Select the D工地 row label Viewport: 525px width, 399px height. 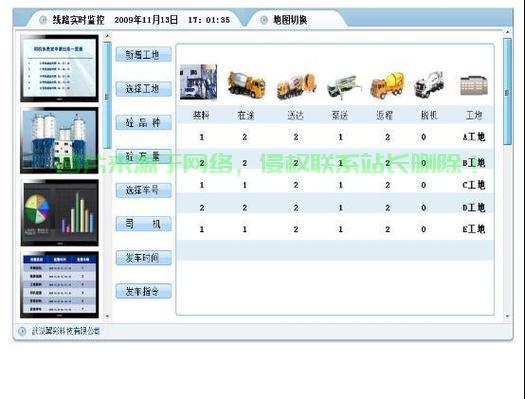(x=474, y=208)
